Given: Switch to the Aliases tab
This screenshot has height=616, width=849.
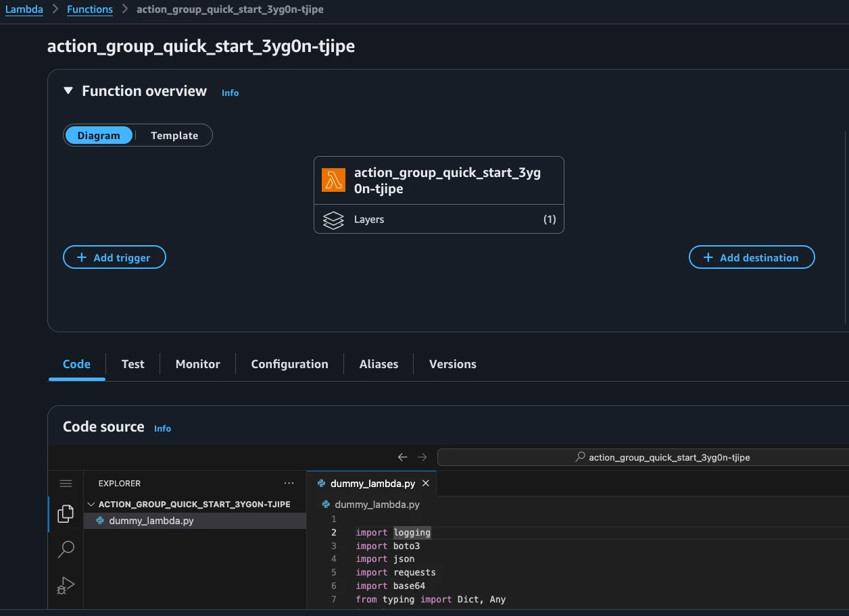Looking at the screenshot, I should (x=379, y=364).
